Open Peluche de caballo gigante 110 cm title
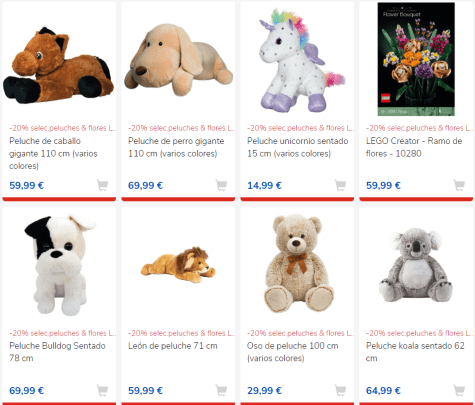This screenshot has height=405, width=475. 53,153
